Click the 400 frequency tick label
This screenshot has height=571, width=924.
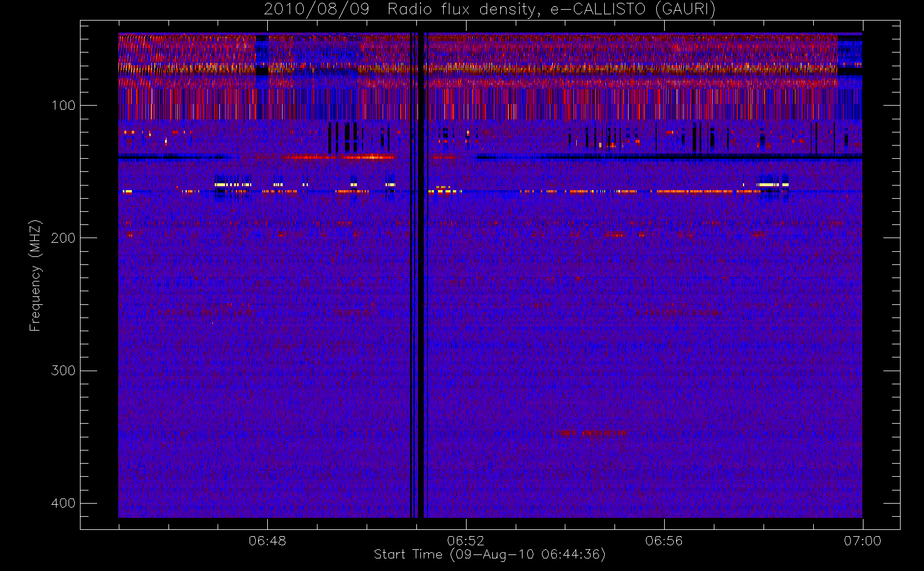click(63, 503)
